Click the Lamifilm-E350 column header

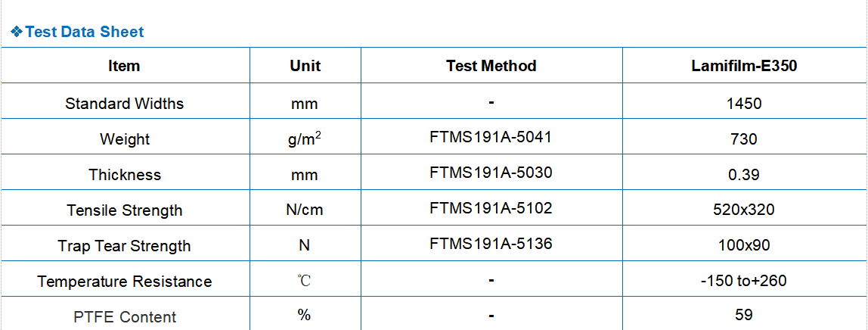pyautogui.click(x=744, y=66)
